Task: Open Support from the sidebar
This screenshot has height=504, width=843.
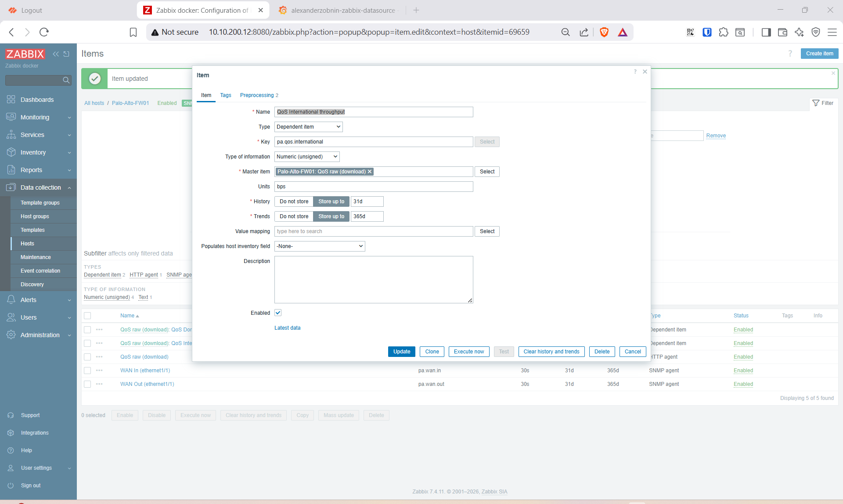Action: 30,415
